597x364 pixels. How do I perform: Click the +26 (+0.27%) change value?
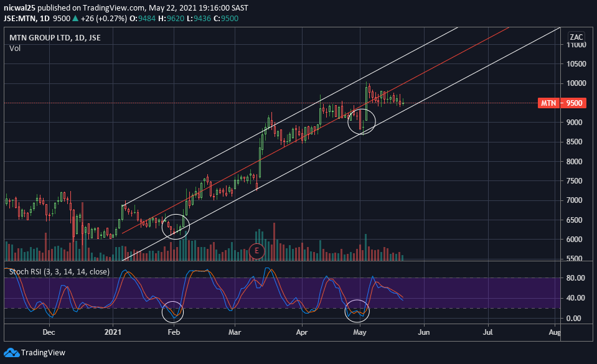click(103, 18)
